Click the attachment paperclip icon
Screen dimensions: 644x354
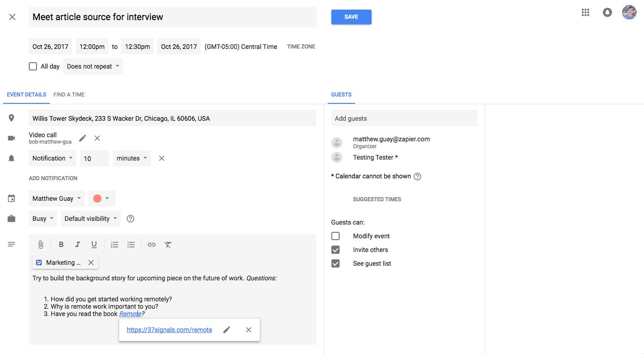tap(41, 245)
